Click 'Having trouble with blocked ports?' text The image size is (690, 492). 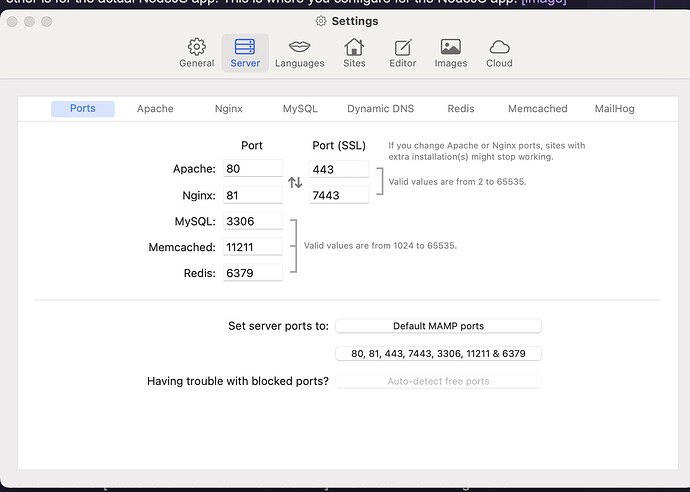tap(238, 381)
